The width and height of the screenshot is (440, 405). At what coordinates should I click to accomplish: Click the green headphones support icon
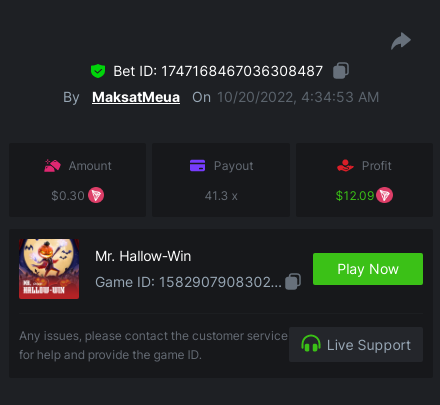311,344
